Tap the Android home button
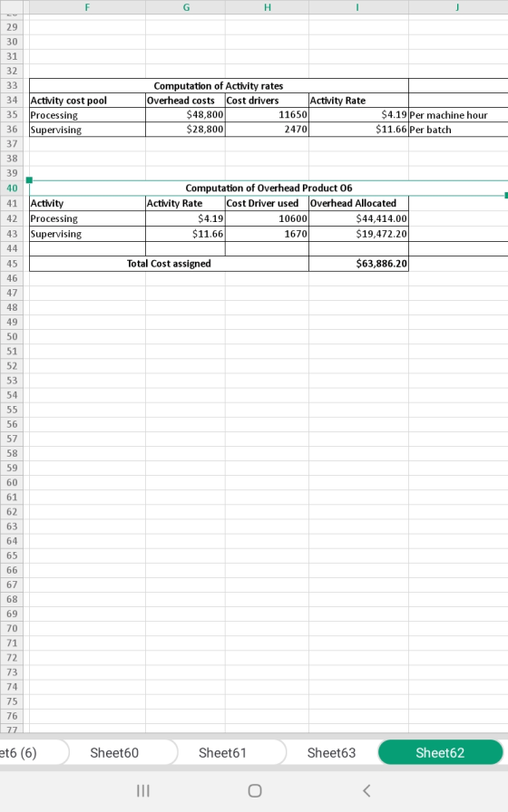Image resolution: width=508 pixels, height=812 pixels. (x=255, y=791)
